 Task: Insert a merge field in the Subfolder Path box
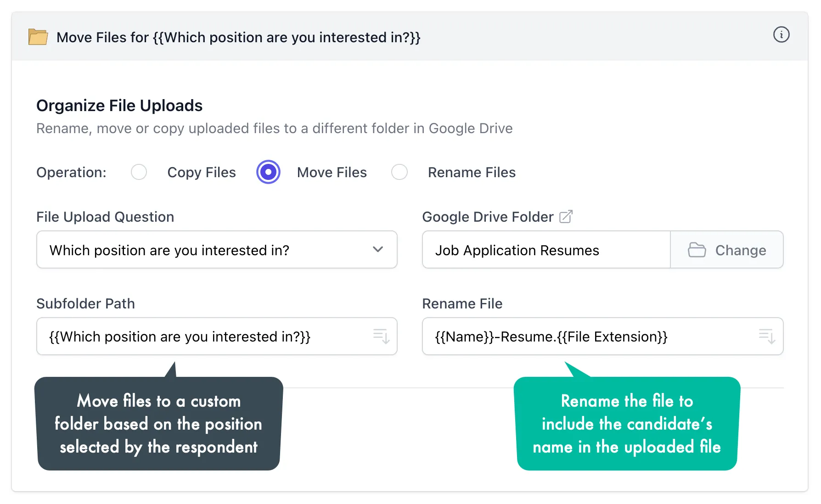tap(381, 336)
